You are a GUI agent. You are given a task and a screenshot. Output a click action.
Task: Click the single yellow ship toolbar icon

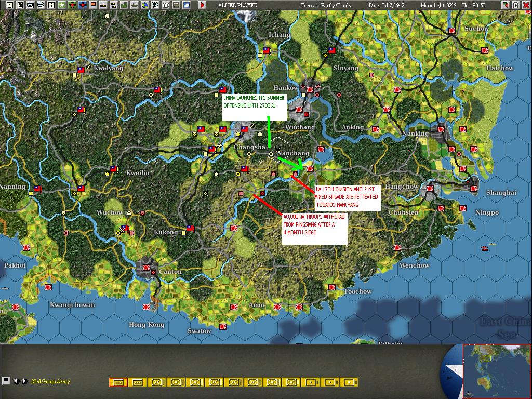tap(103, 5)
